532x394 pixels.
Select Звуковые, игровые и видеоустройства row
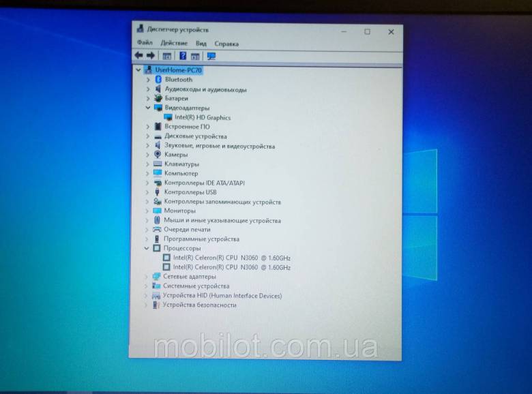pyautogui.click(x=220, y=146)
